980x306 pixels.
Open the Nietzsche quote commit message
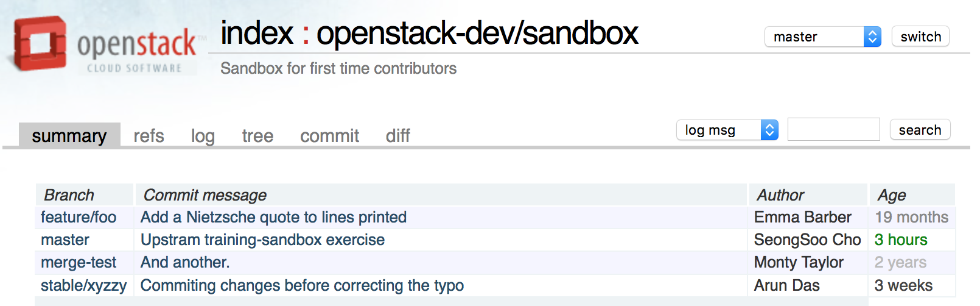pos(273,218)
